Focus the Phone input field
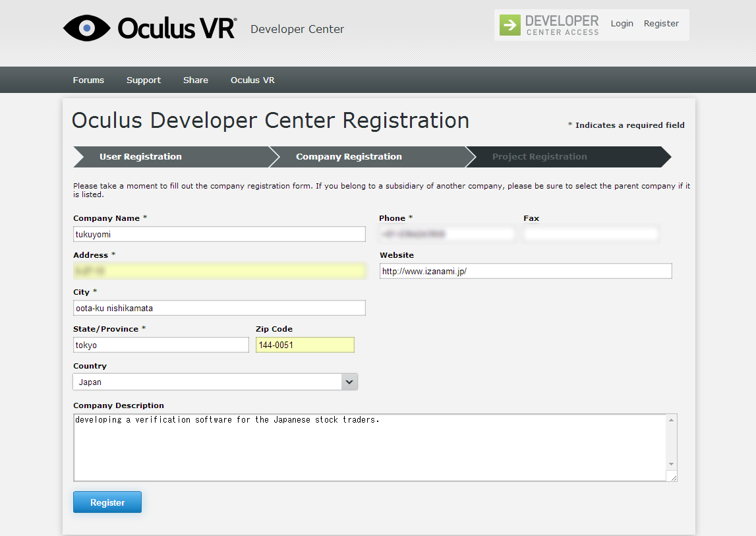The height and width of the screenshot is (536, 756). (447, 234)
